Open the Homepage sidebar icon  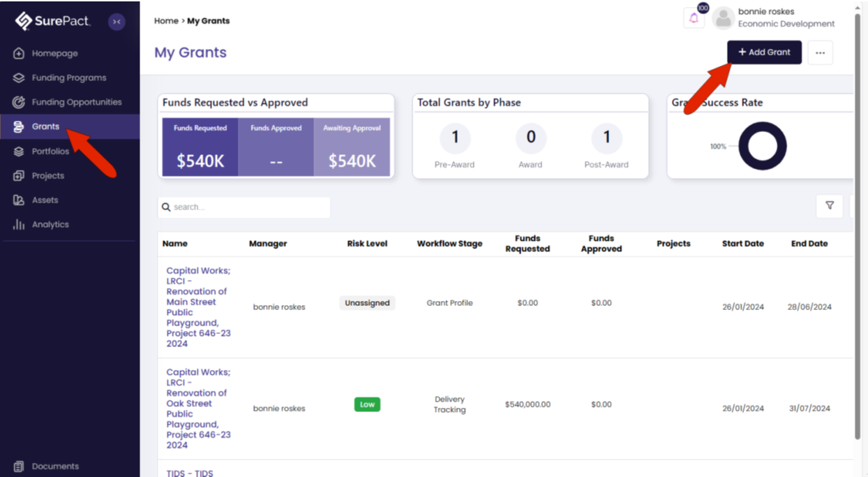pos(19,54)
